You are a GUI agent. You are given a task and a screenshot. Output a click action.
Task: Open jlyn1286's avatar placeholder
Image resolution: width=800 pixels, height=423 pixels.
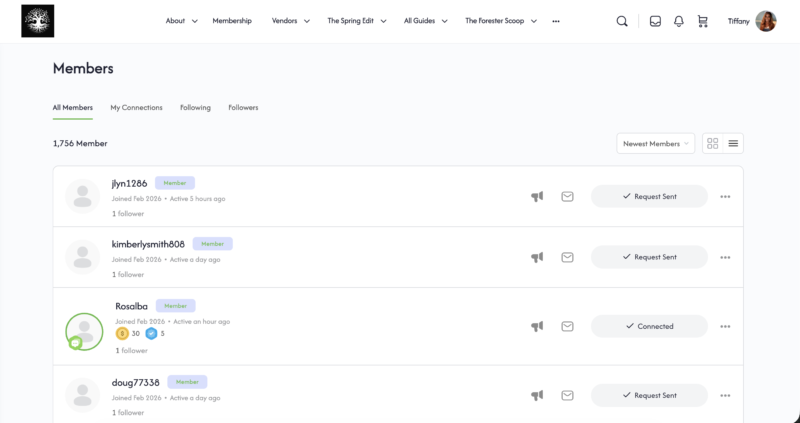(83, 196)
